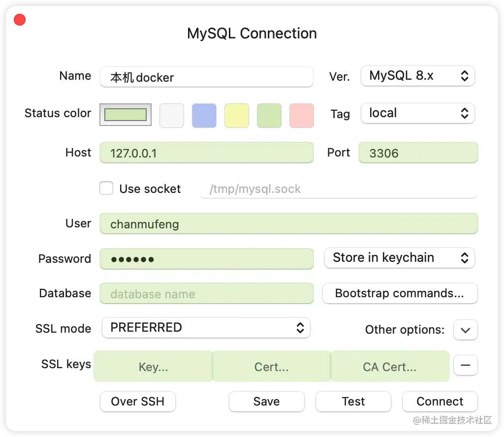
Task: Click the minus button to clear SSL keys
Action: tap(466, 365)
